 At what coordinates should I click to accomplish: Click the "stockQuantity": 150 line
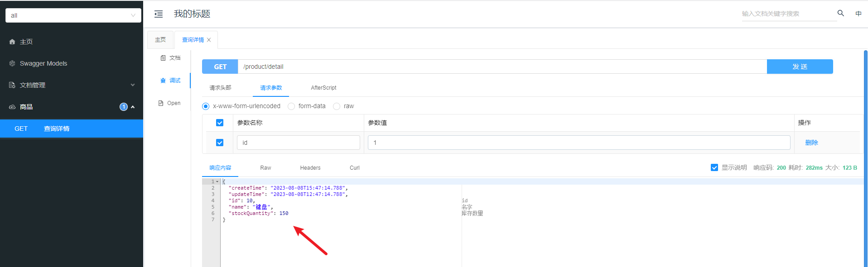[x=259, y=214]
